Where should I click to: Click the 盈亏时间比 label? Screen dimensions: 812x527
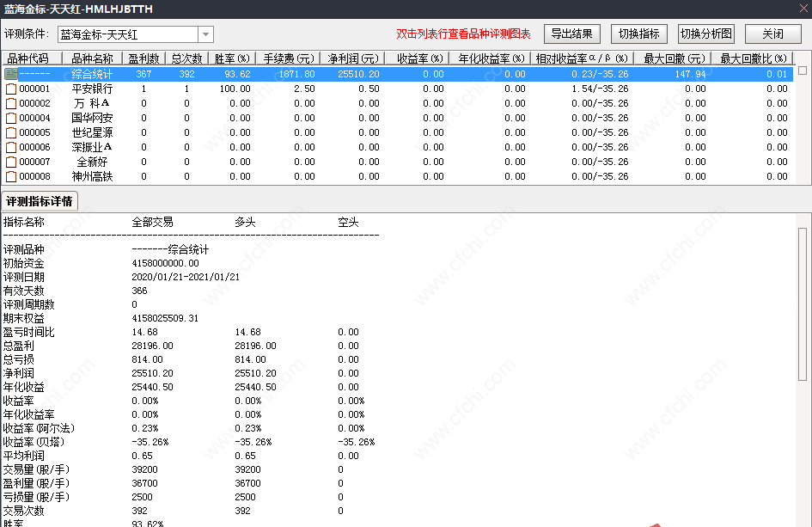[x=29, y=332]
